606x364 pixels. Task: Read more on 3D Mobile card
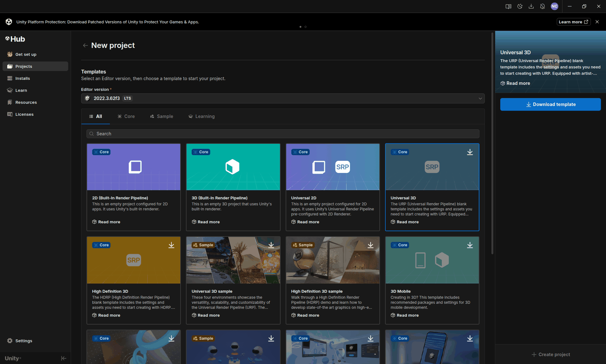point(405,316)
